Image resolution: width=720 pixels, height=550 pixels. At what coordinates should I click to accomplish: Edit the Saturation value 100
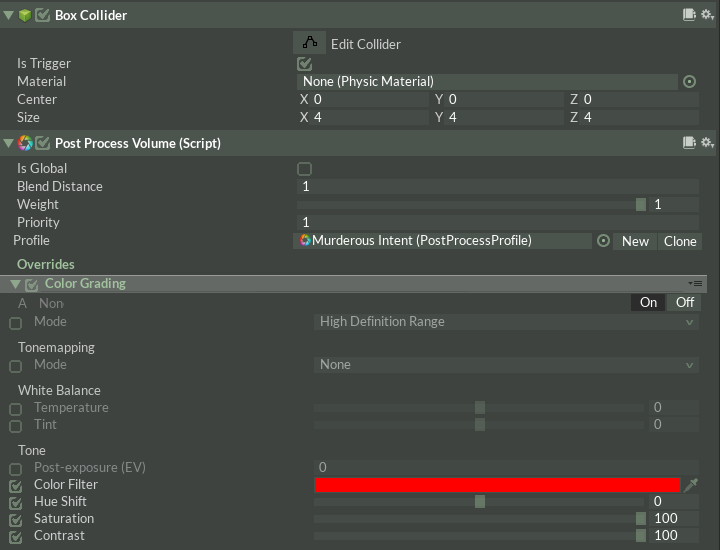[x=674, y=518]
